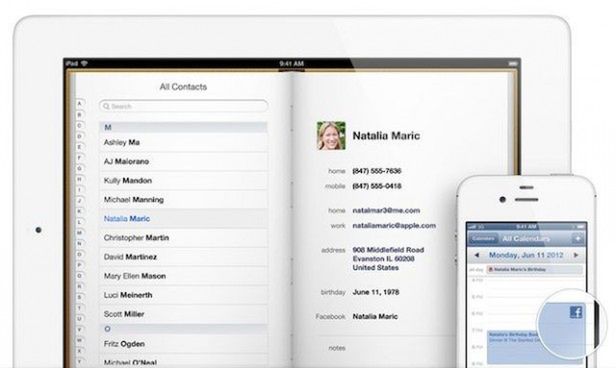Image resolution: width=616 pixels, height=368 pixels.
Task: Call mobile number (847) 555-0418
Action: tap(377, 186)
